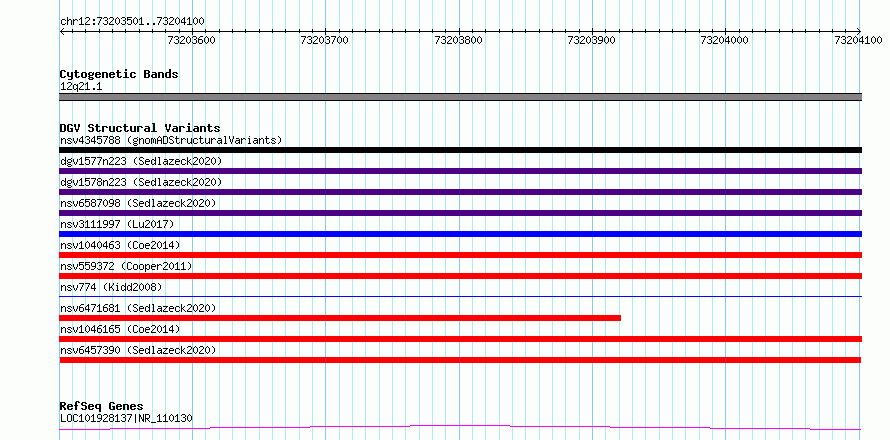
Task: Click the magenta LOC101928137 gene line
Action: pyautogui.click(x=460, y=427)
